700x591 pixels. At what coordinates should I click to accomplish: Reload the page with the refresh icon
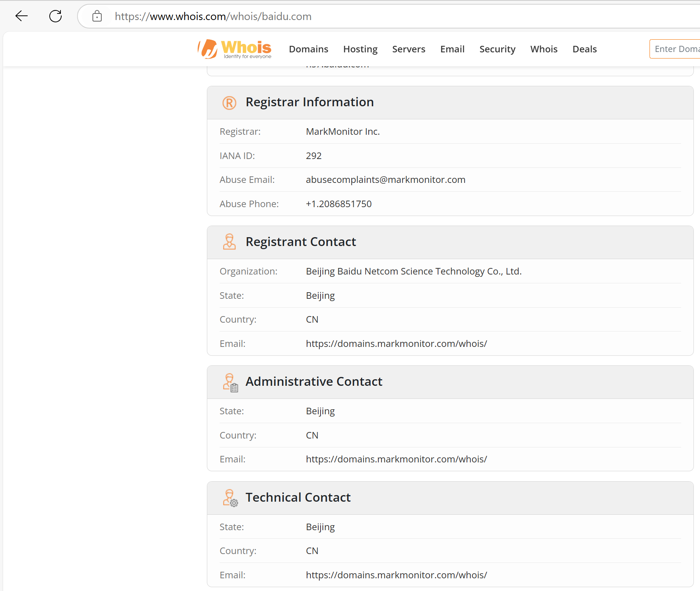click(55, 16)
